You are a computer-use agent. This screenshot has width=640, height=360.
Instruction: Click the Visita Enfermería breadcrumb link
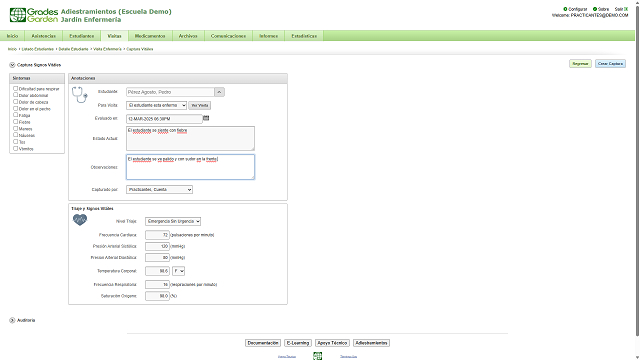107,49
